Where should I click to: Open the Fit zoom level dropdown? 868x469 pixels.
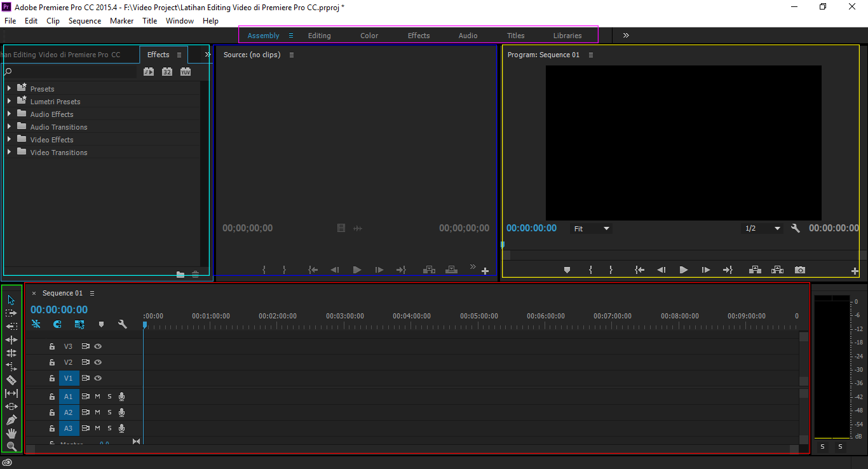pyautogui.click(x=592, y=228)
